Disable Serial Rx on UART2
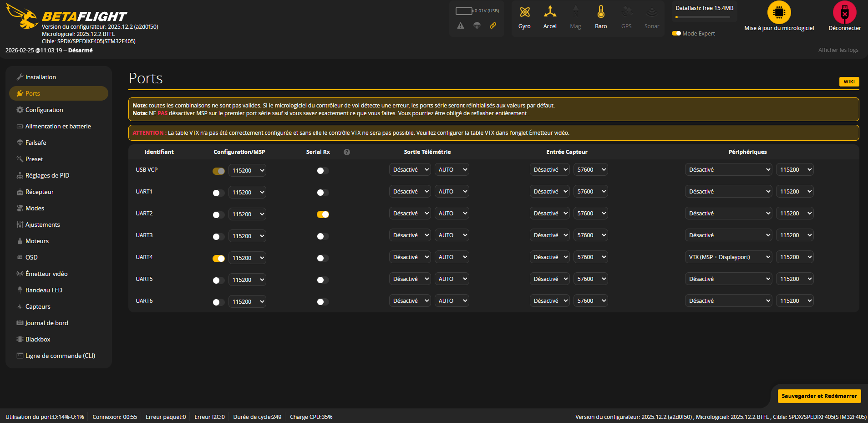This screenshot has width=868, height=423. [323, 214]
